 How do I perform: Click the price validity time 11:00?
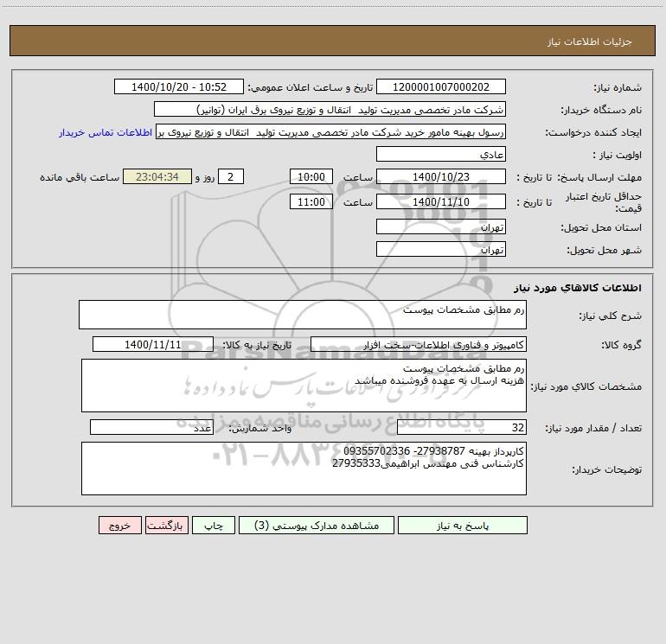tap(311, 201)
